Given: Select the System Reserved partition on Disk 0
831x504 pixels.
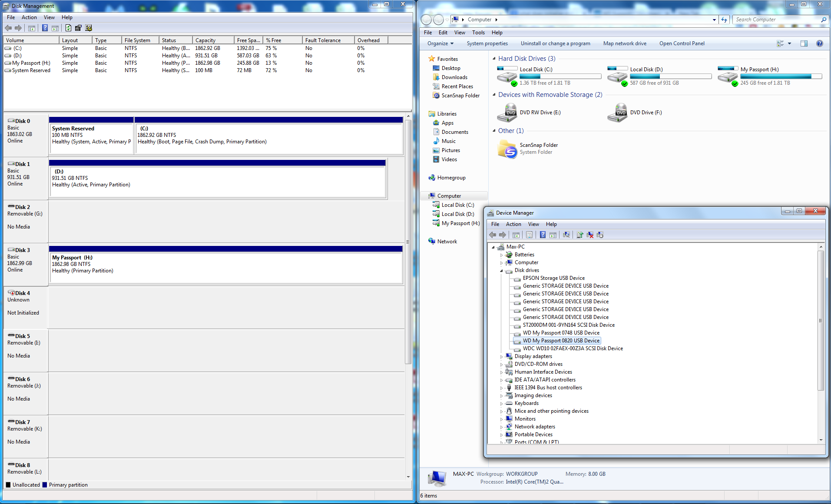Looking at the screenshot, I should coord(91,136).
